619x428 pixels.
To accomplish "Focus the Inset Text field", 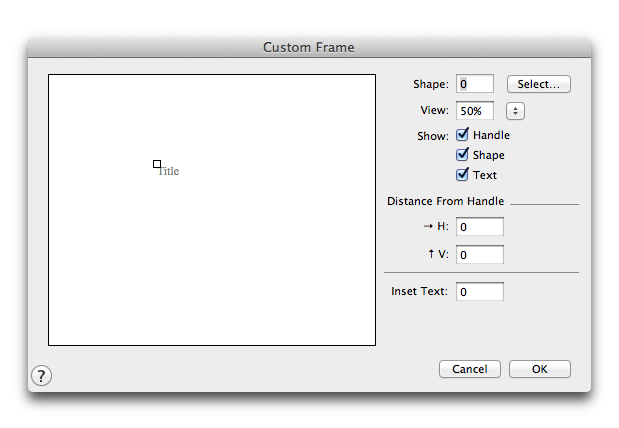I will pyautogui.click(x=480, y=292).
